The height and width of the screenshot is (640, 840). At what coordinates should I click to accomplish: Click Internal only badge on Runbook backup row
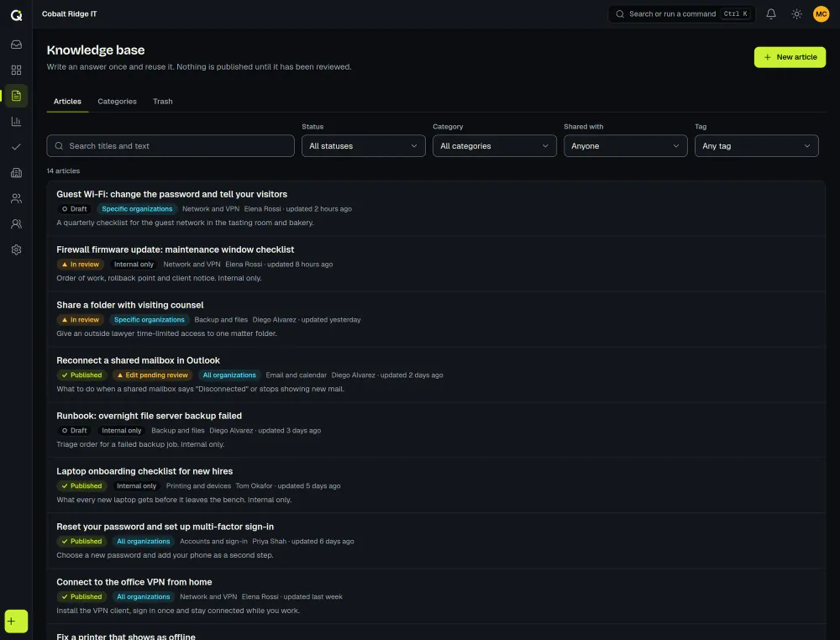tap(122, 431)
